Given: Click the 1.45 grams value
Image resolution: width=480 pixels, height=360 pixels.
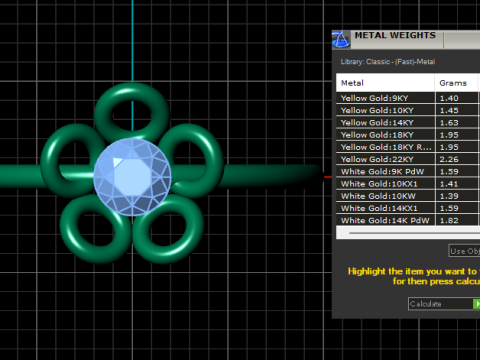Looking at the screenshot, I should tap(449, 110).
